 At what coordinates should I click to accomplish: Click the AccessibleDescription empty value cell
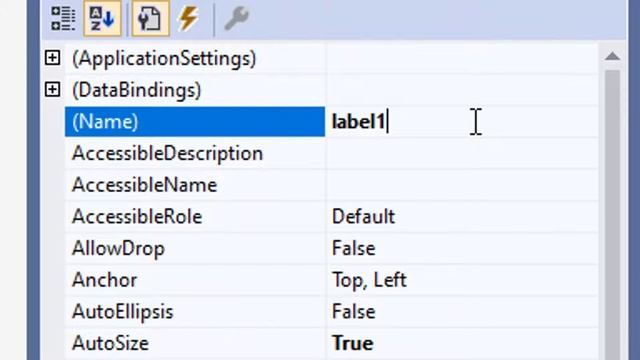tap(462, 153)
